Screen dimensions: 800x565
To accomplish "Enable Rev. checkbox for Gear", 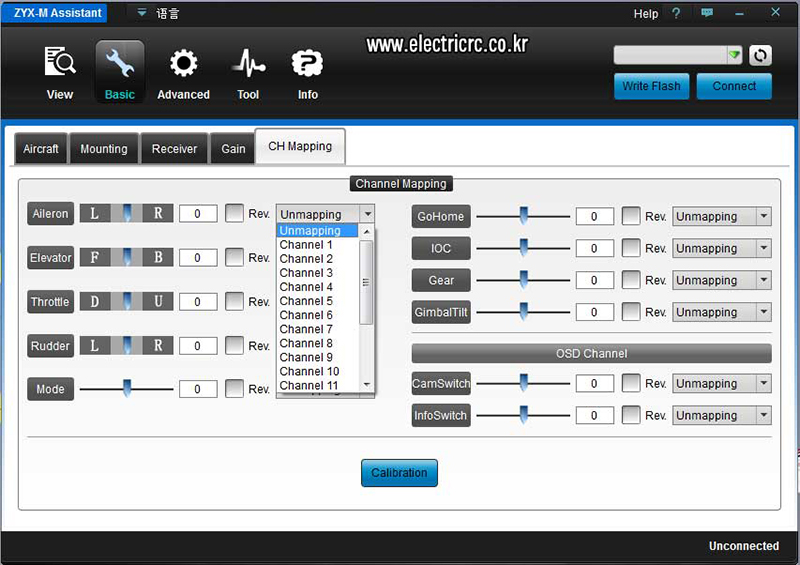I will [x=631, y=280].
